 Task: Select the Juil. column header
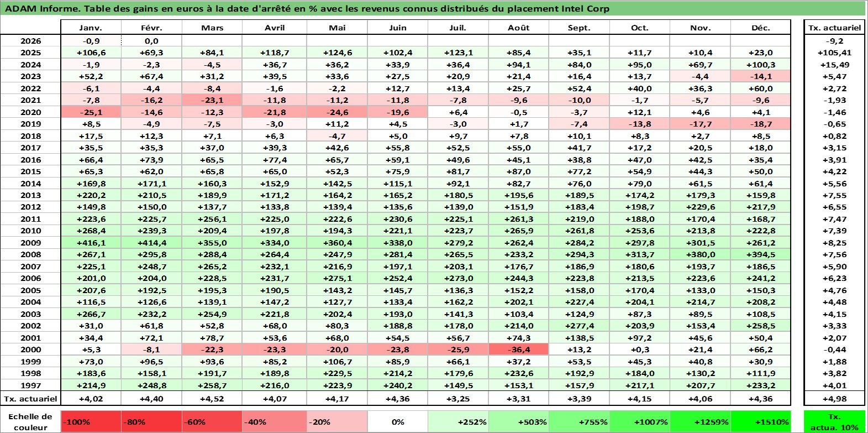pos(458,28)
